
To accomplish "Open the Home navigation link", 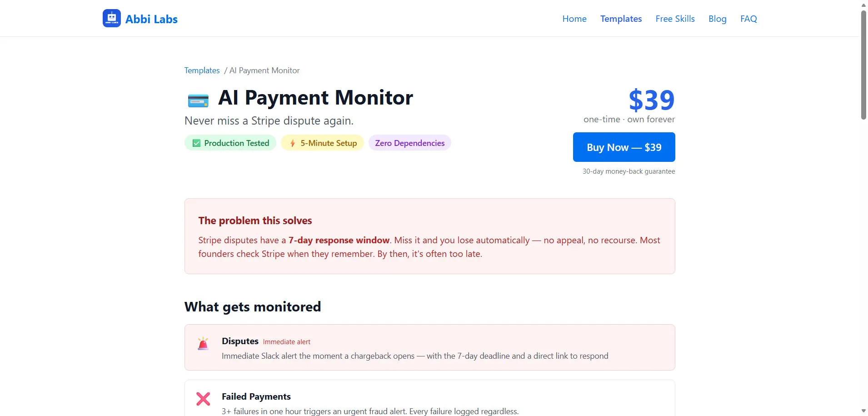I will 574,19.
